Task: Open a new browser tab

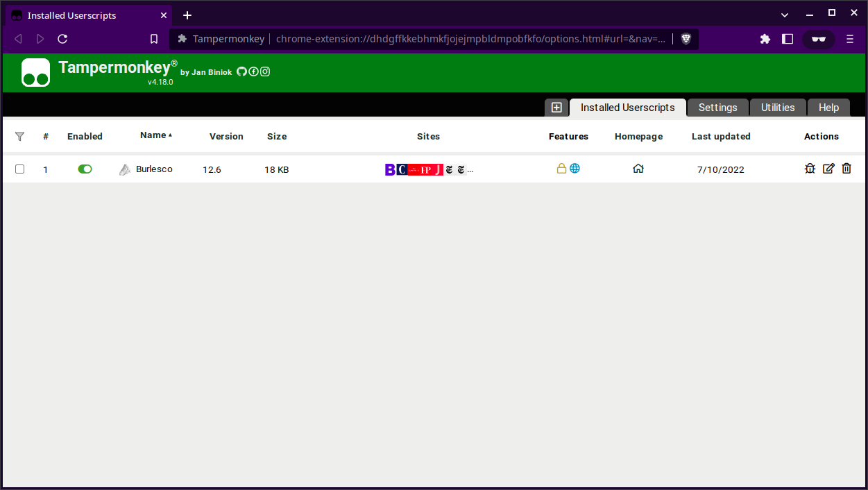Action: pos(187,15)
